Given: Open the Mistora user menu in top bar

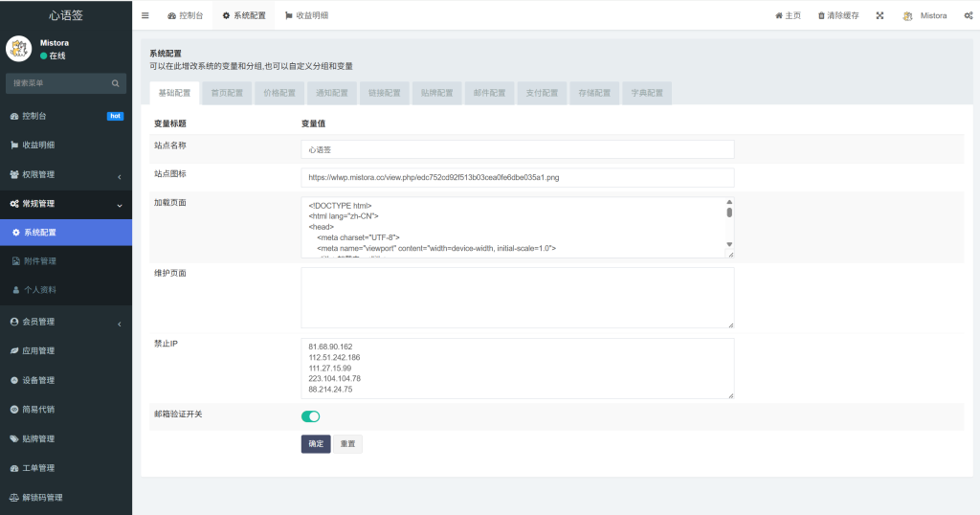Looking at the screenshot, I should click(x=924, y=15).
